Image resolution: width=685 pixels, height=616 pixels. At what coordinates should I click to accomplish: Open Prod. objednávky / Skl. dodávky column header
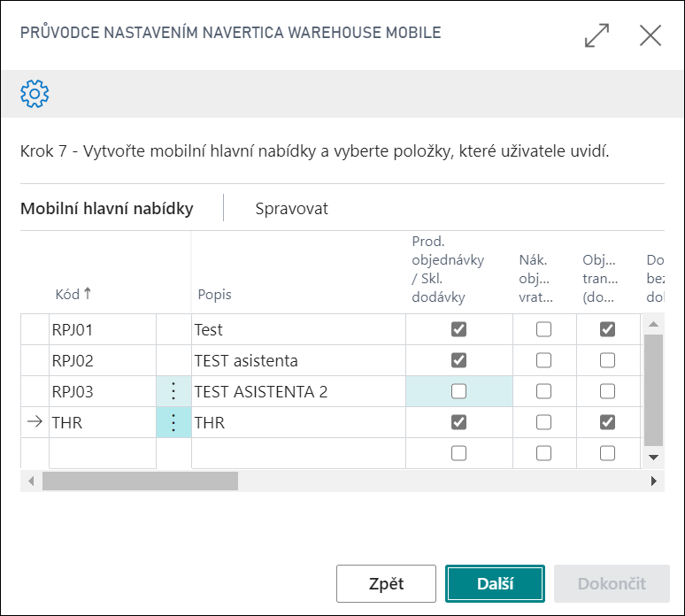(448, 269)
